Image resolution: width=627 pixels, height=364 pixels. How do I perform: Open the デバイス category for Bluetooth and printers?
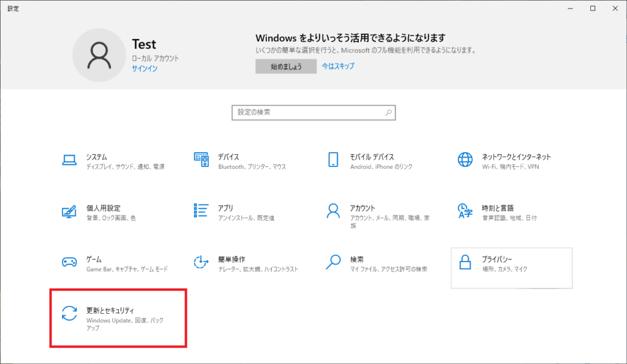click(x=233, y=157)
